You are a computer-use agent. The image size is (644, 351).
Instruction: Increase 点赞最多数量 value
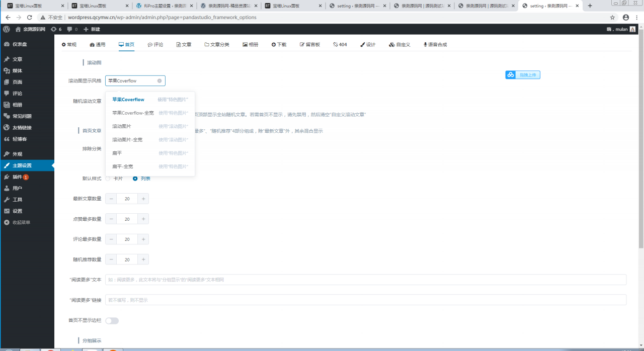tap(143, 219)
